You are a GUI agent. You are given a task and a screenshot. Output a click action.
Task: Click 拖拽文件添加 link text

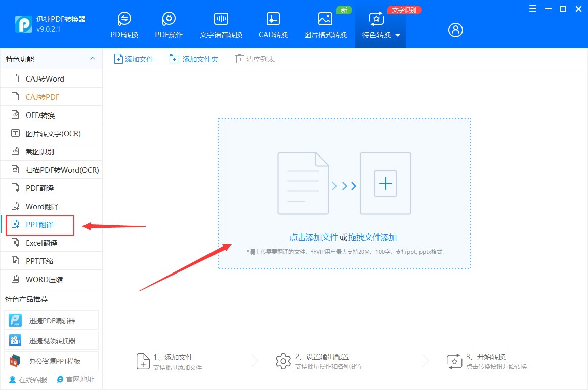click(372, 237)
